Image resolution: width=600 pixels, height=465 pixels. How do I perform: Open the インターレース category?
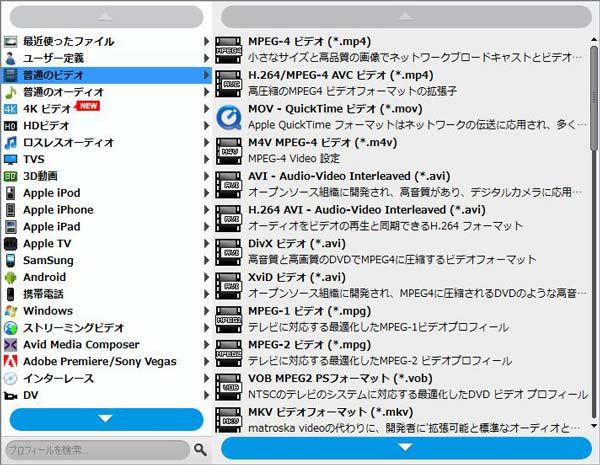click(106, 378)
